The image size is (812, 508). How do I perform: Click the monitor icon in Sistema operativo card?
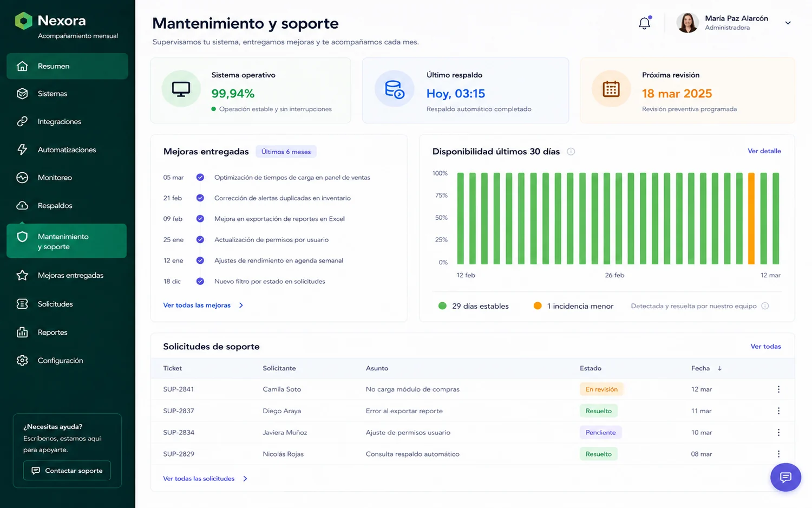click(181, 89)
